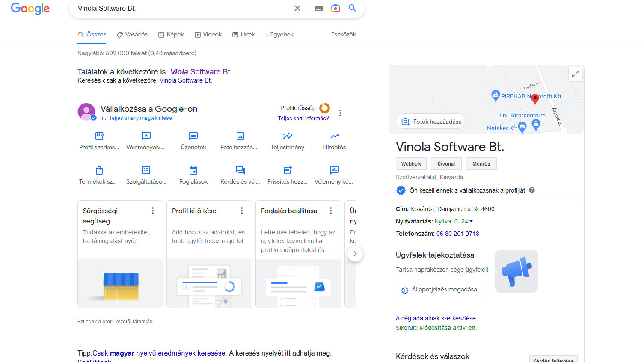Open Vélemény kérése icon

tap(335, 170)
